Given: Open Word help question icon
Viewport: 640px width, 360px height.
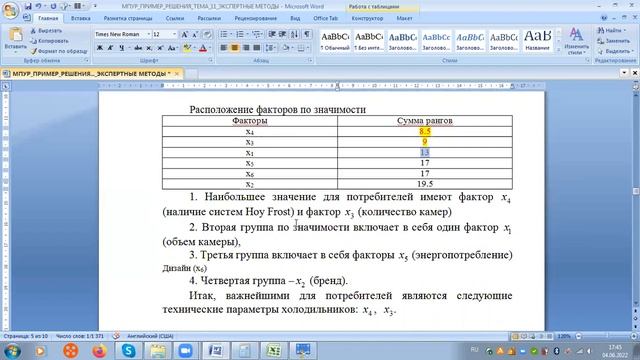Looking at the screenshot, I should [x=604, y=18].
